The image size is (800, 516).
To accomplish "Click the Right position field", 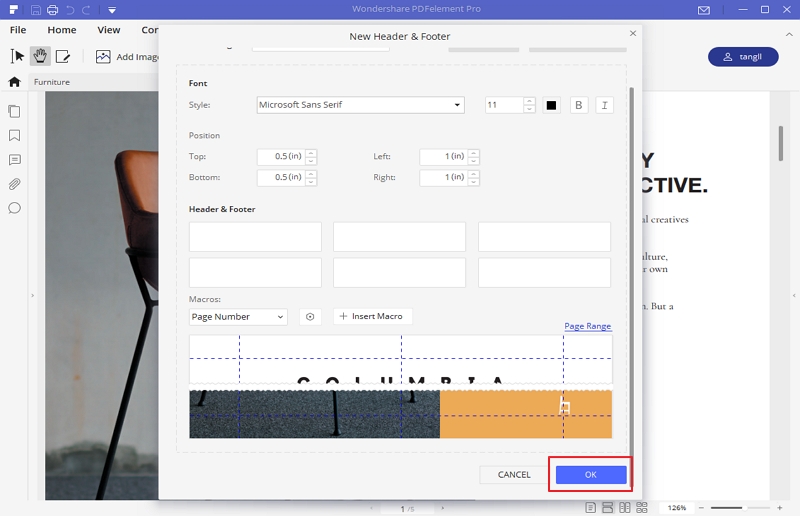I will (x=443, y=178).
